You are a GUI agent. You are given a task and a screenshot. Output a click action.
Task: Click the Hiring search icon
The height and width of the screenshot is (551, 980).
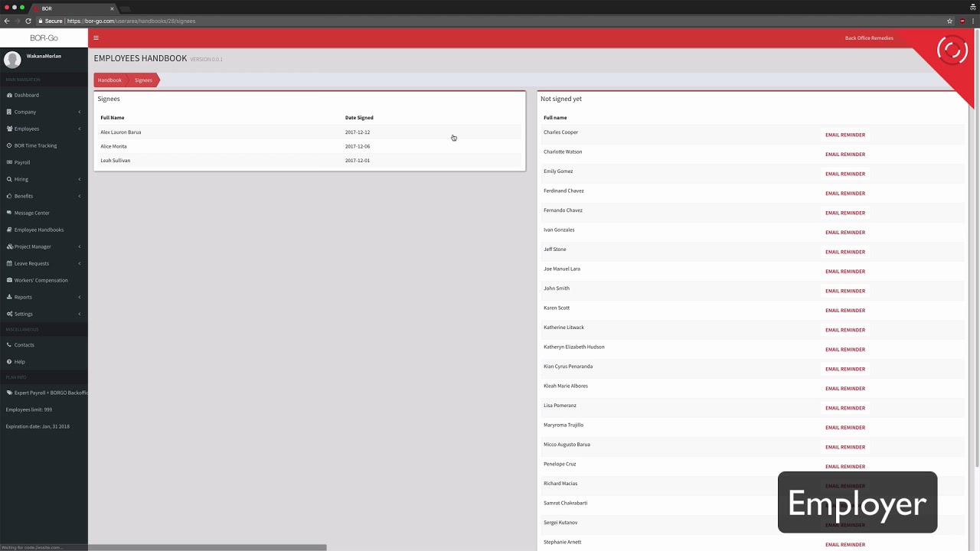tap(9, 179)
